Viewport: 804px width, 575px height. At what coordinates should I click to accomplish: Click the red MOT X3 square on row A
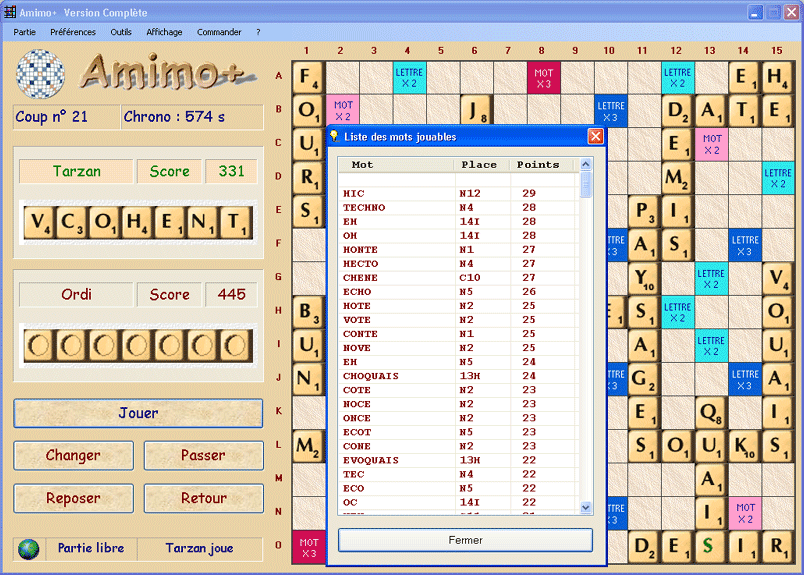[x=544, y=77]
